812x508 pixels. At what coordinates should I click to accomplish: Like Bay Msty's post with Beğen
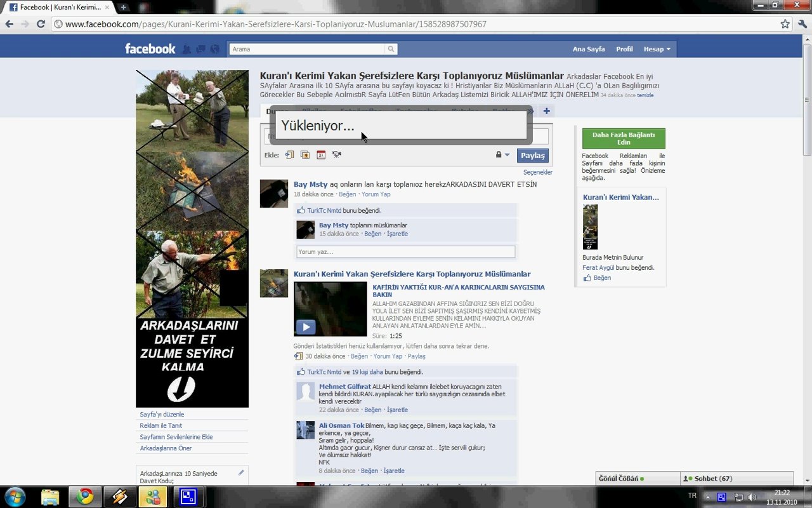(348, 194)
